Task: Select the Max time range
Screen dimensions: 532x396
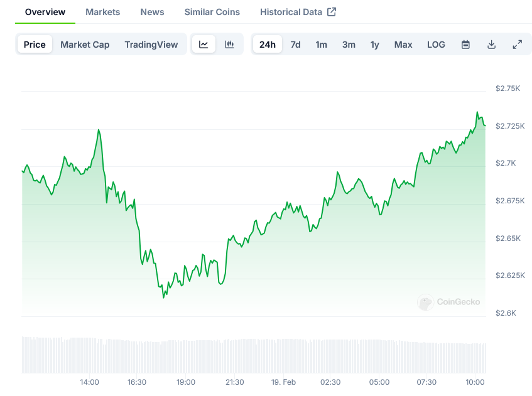Action: (x=403, y=45)
